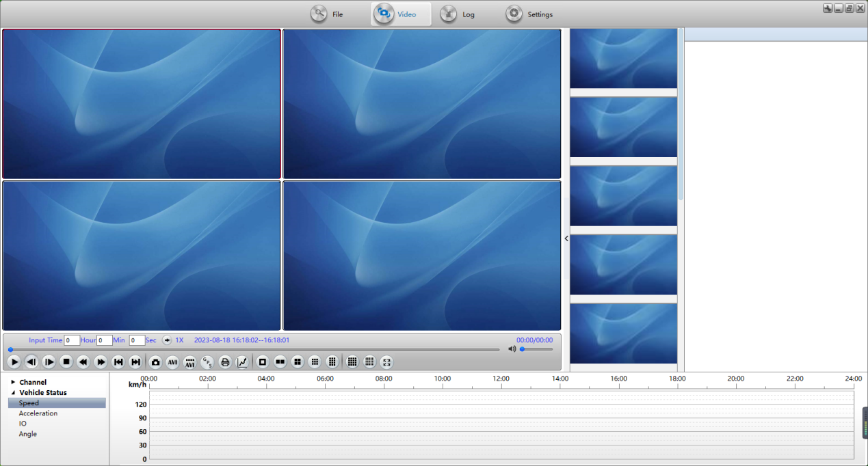The image size is (868, 466).
Task: Open the GPS map button
Action: coord(207,362)
